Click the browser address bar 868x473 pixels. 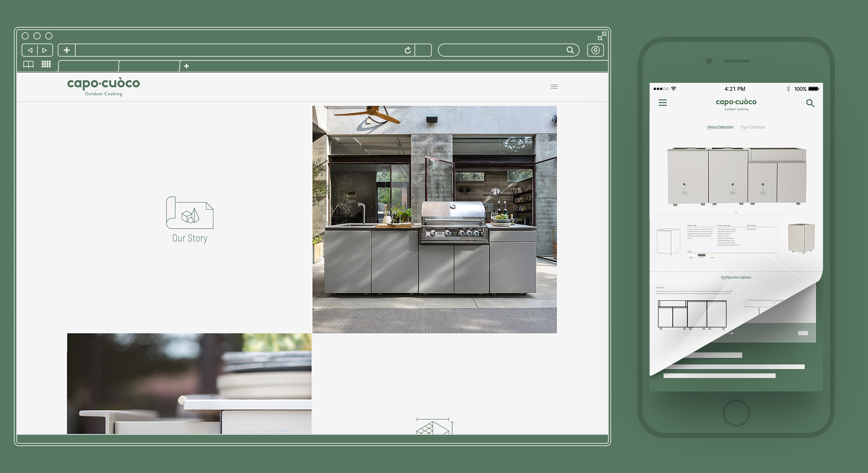pos(237,50)
